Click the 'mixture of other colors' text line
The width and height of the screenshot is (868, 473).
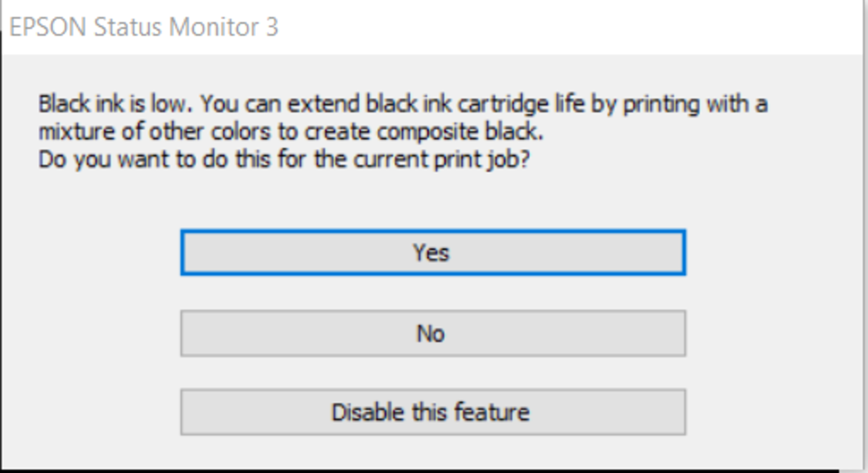pyautogui.click(x=290, y=132)
